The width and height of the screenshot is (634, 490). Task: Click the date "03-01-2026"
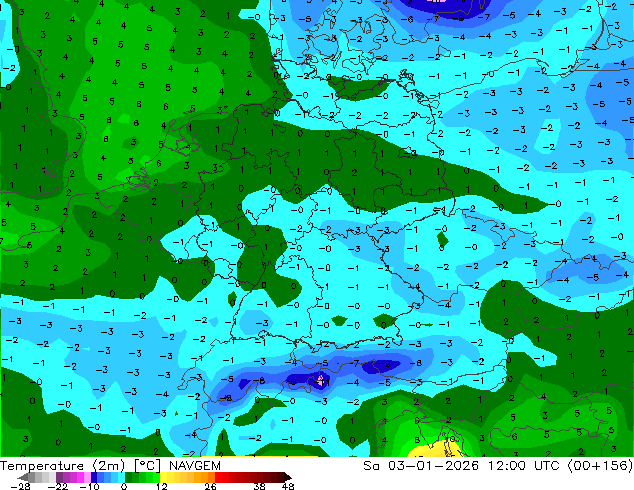point(433,466)
